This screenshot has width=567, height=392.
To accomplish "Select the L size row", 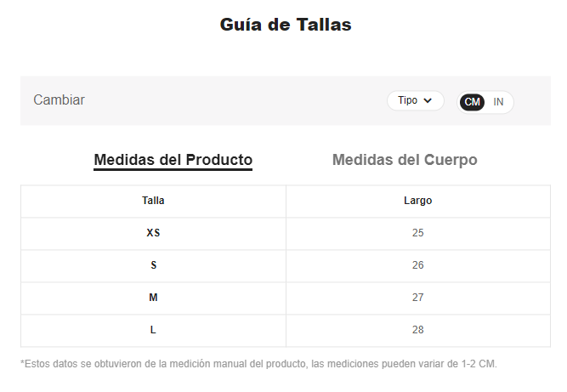I will coord(286,330).
